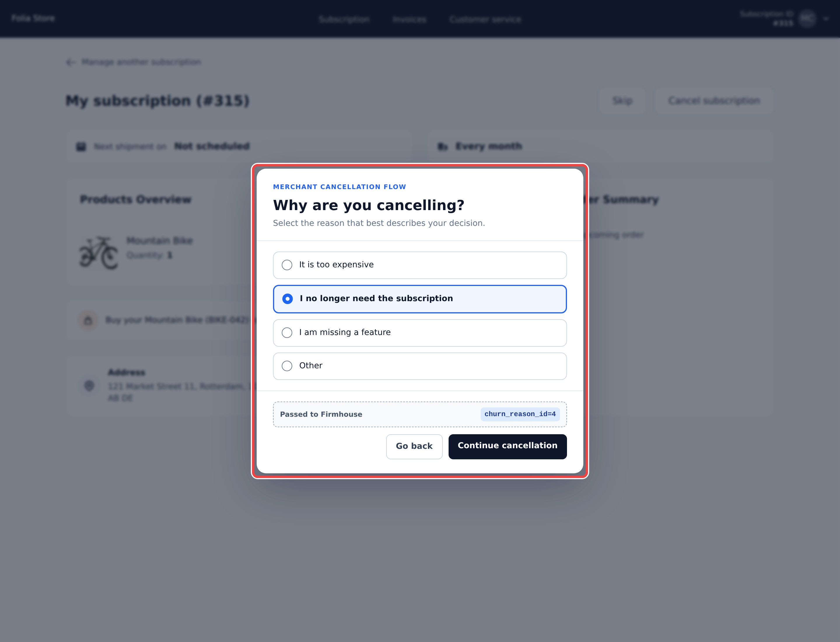
Task: Open the Subscription nav item in header
Action: [344, 19]
